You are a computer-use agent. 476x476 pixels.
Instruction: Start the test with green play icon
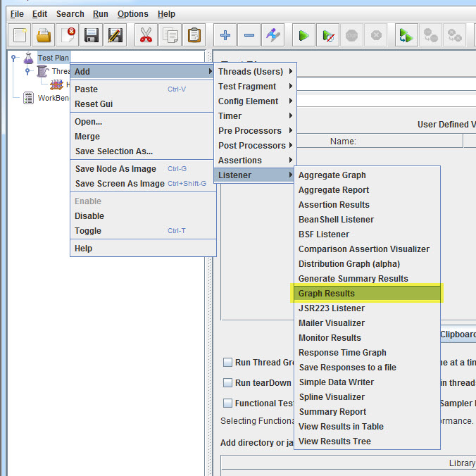(303, 35)
